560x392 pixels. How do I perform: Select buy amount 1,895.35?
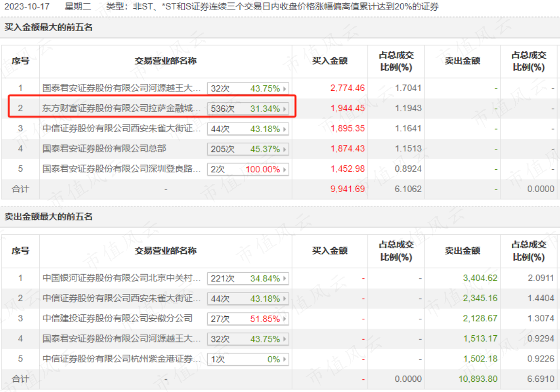[x=347, y=128]
